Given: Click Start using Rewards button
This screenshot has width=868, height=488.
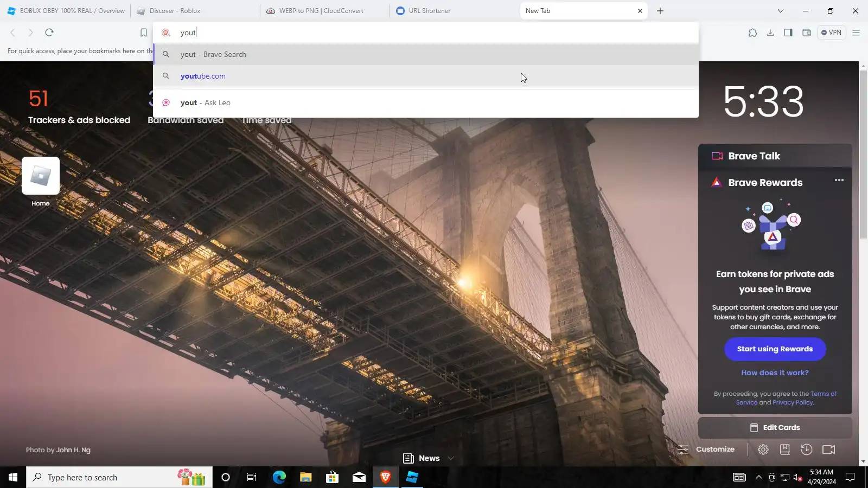Looking at the screenshot, I should click(x=775, y=349).
